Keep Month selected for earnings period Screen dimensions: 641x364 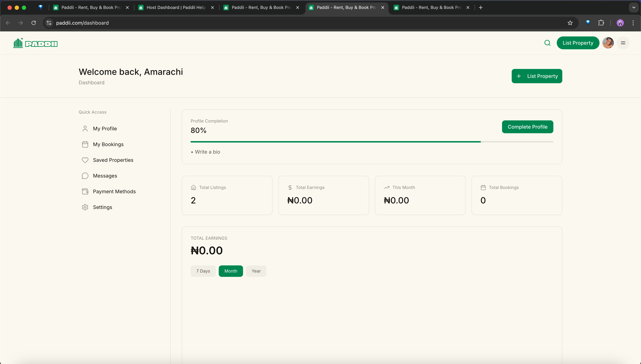point(231,271)
